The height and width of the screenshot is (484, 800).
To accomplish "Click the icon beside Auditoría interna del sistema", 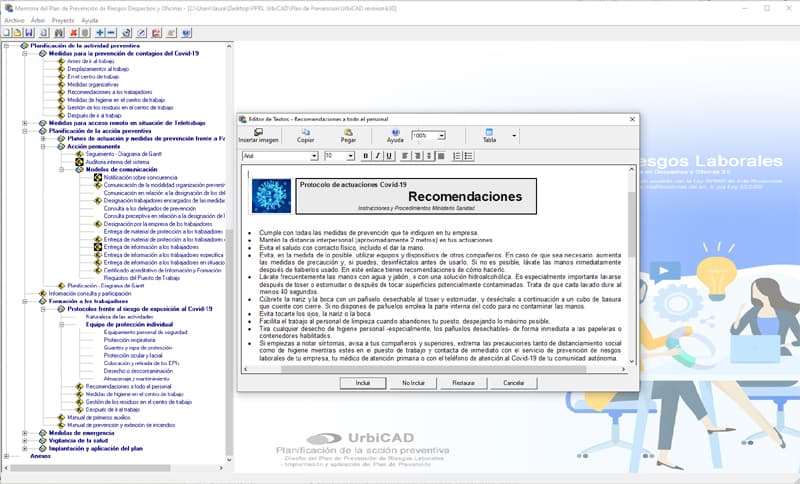I will click(80, 162).
